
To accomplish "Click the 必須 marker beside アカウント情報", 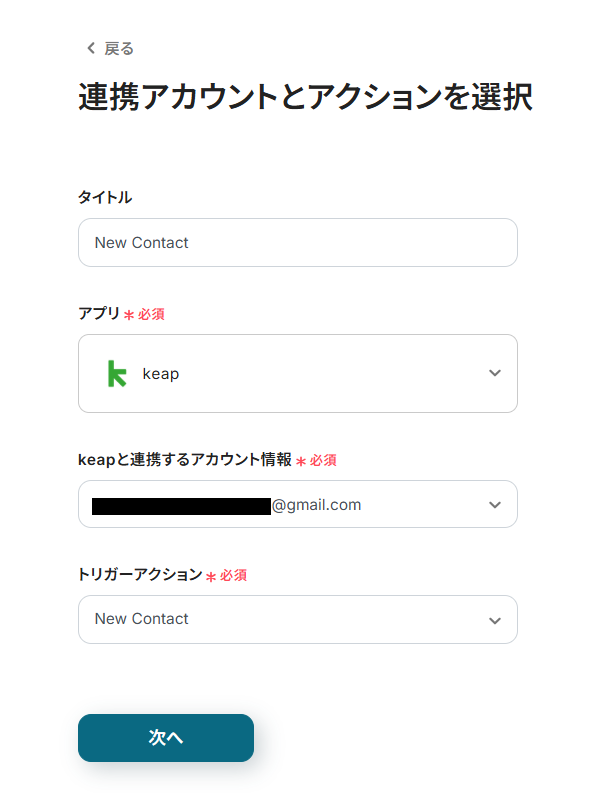I will (322, 460).
